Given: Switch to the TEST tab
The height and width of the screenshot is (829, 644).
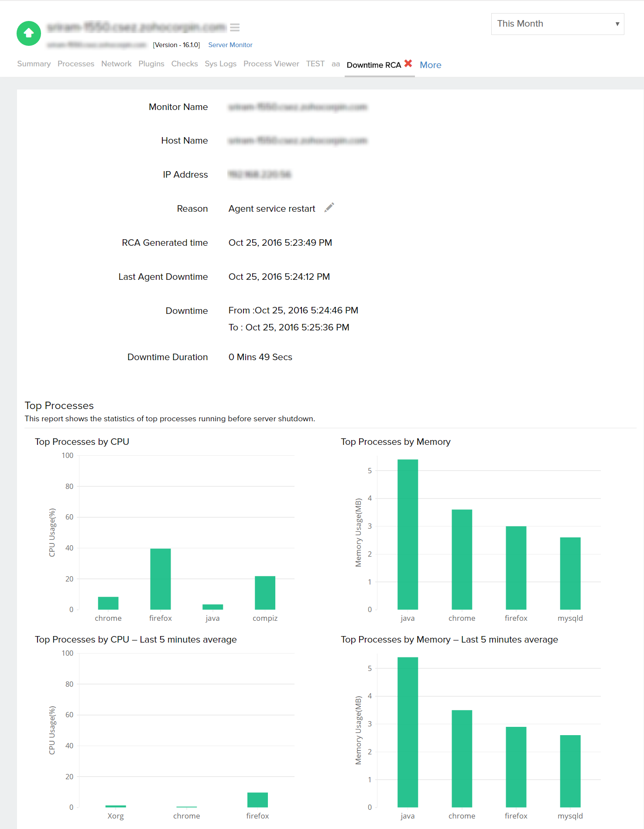Looking at the screenshot, I should pos(315,64).
